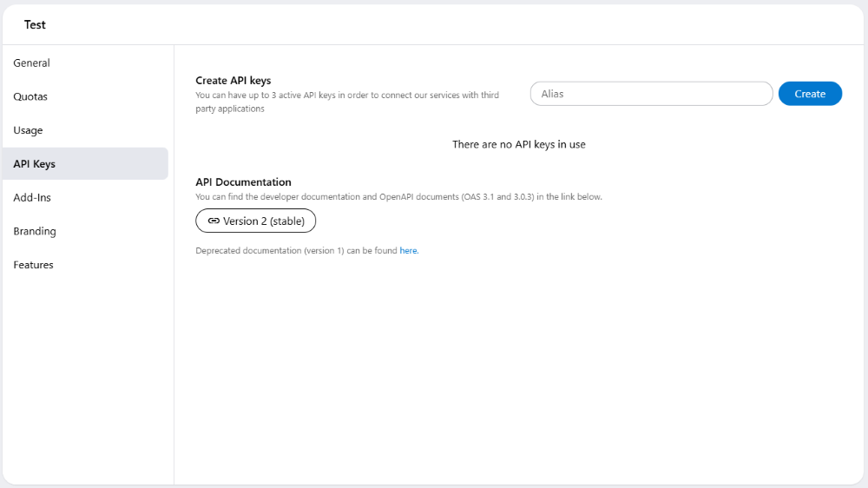Open the Features section
This screenshot has width=868, height=488.
tap(33, 265)
